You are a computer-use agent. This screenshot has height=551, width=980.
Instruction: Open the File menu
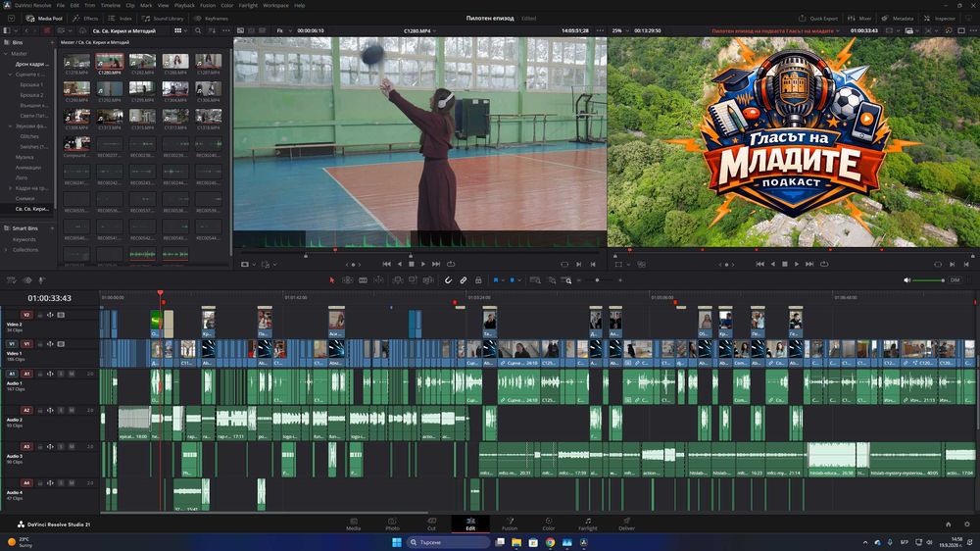[61, 5]
